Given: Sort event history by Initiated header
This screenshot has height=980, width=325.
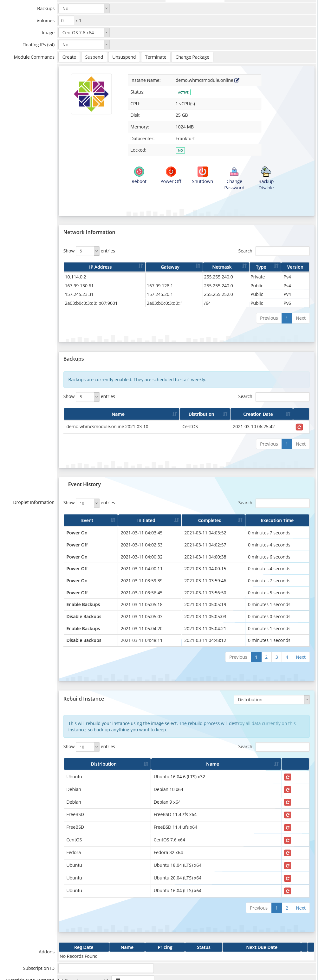Looking at the screenshot, I should coord(150,520).
